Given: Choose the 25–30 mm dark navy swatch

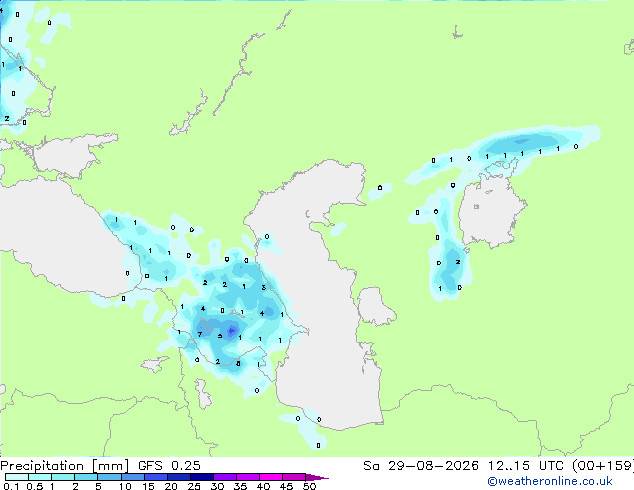Looking at the screenshot, I should (x=202, y=477).
